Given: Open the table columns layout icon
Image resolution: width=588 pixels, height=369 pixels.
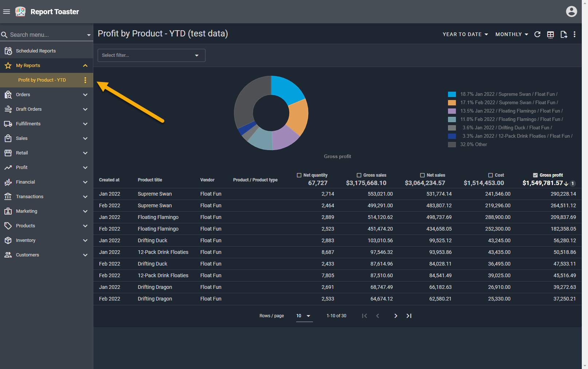Looking at the screenshot, I should 550,35.
